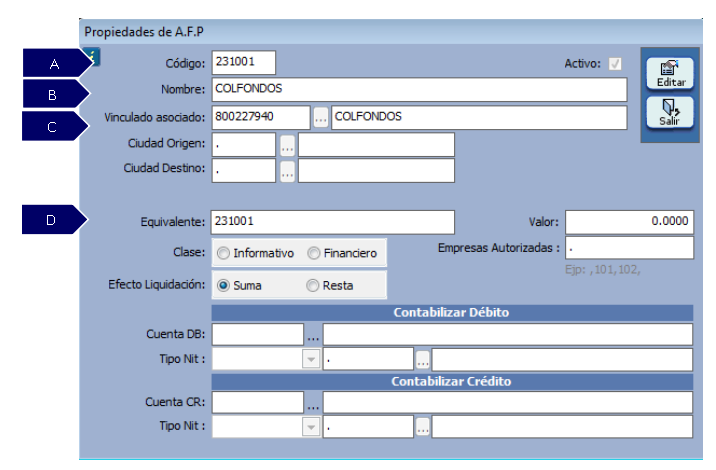Click the Código field showing 231001

(x=244, y=63)
